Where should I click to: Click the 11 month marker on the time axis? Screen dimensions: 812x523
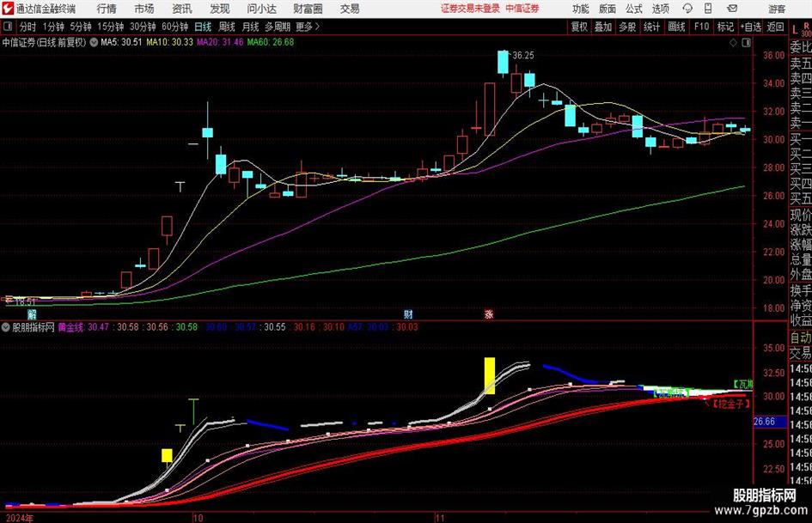click(440, 518)
